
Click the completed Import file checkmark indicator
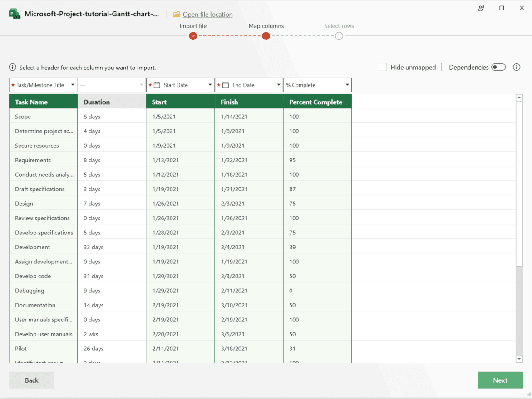pos(192,36)
